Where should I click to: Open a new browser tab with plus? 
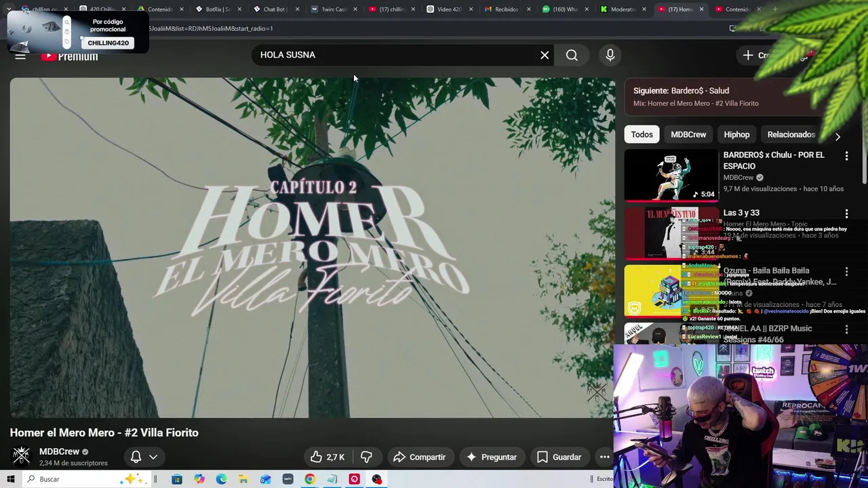(x=774, y=9)
